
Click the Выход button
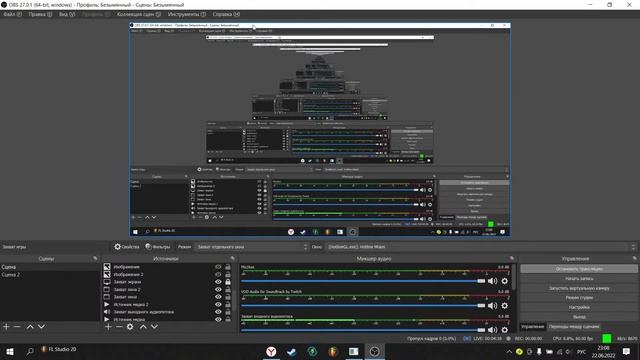pos(579,317)
